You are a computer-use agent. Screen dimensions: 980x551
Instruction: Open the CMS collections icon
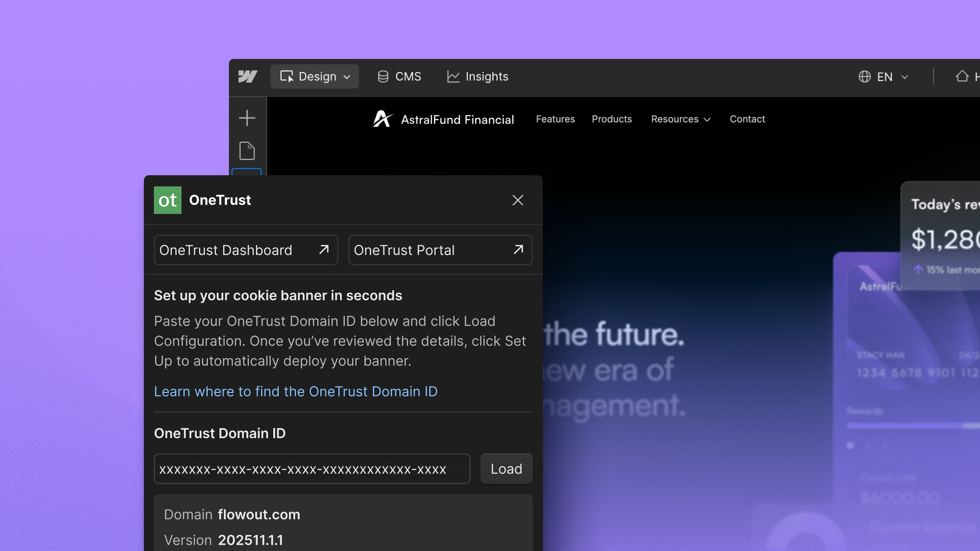point(382,77)
